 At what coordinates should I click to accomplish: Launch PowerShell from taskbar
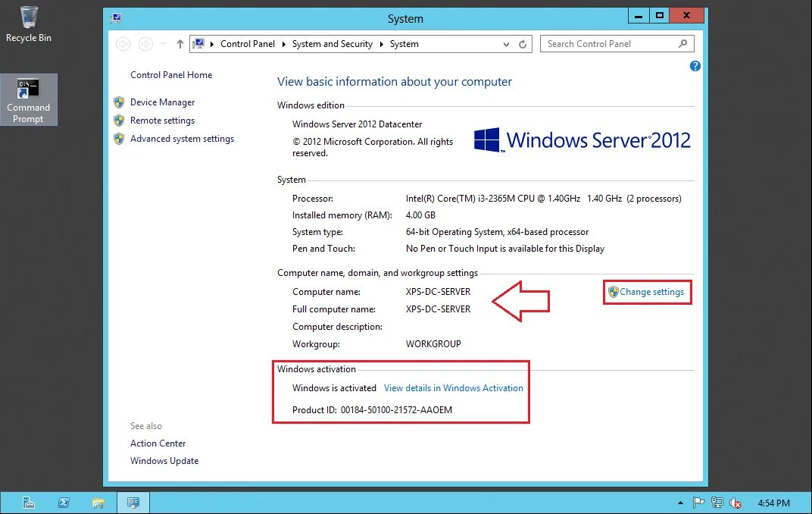[x=64, y=503]
